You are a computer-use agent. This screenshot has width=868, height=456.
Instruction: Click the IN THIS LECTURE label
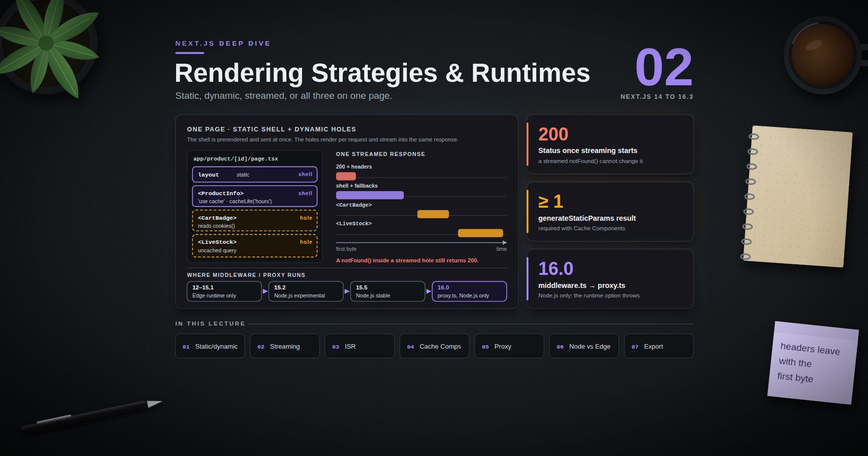click(x=210, y=324)
